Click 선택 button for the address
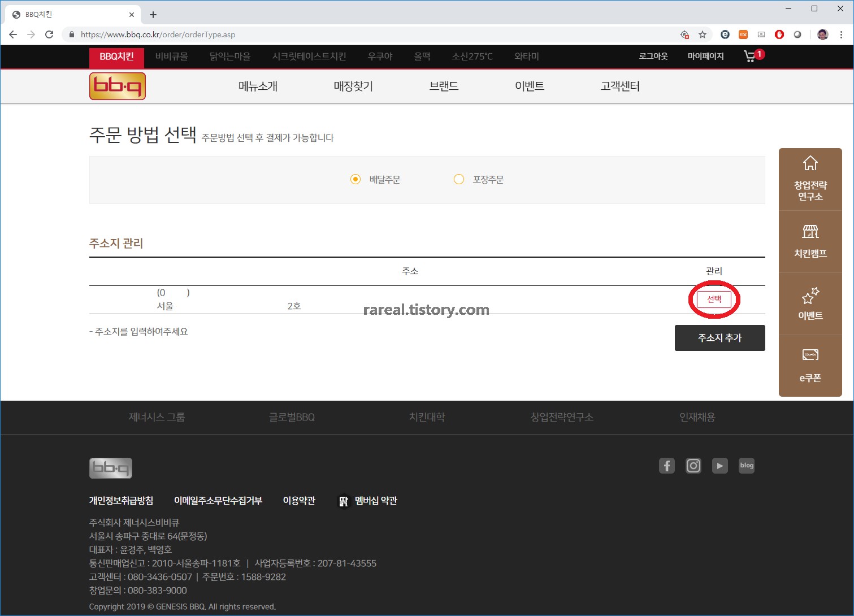The height and width of the screenshot is (616, 854). coord(714,300)
